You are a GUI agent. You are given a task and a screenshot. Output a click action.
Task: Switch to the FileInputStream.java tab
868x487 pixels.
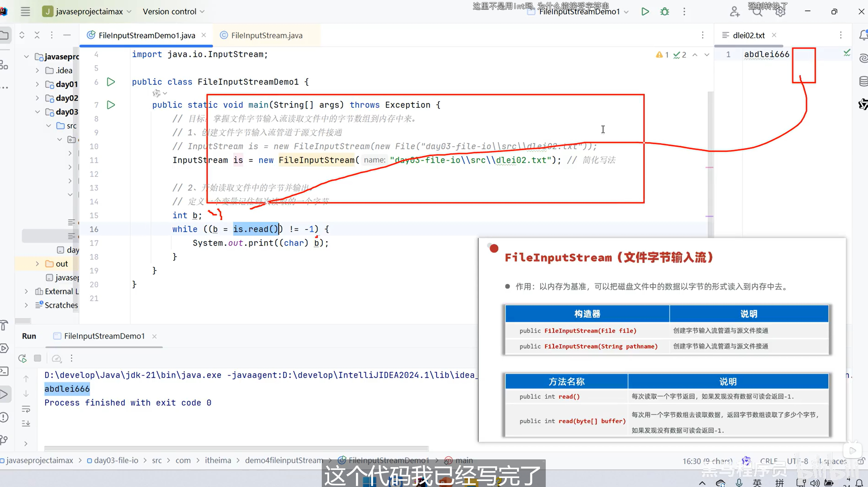point(266,35)
